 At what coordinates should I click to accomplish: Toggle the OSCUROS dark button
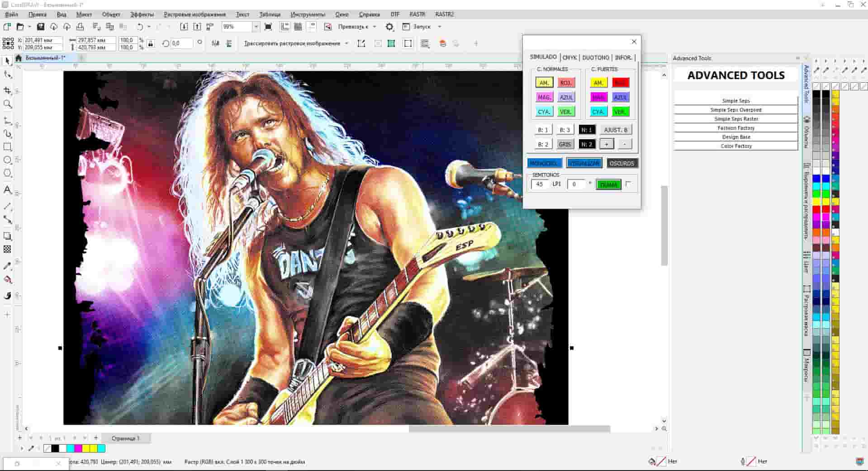tap(622, 163)
